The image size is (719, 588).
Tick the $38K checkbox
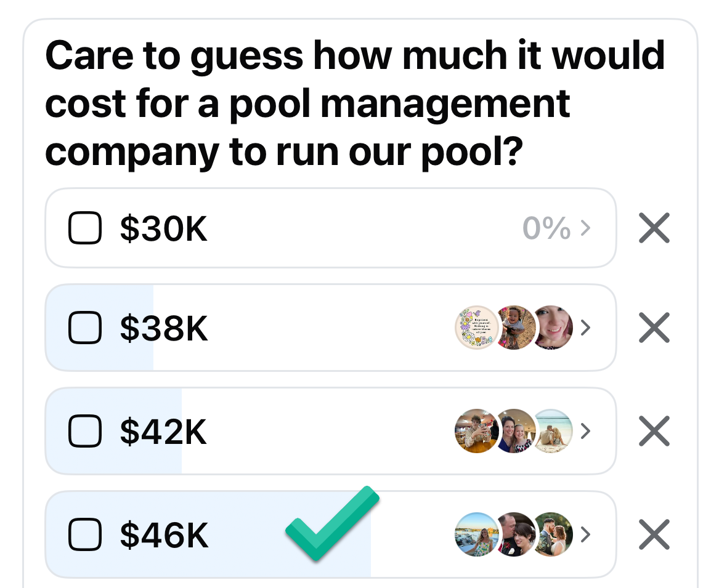coord(85,328)
